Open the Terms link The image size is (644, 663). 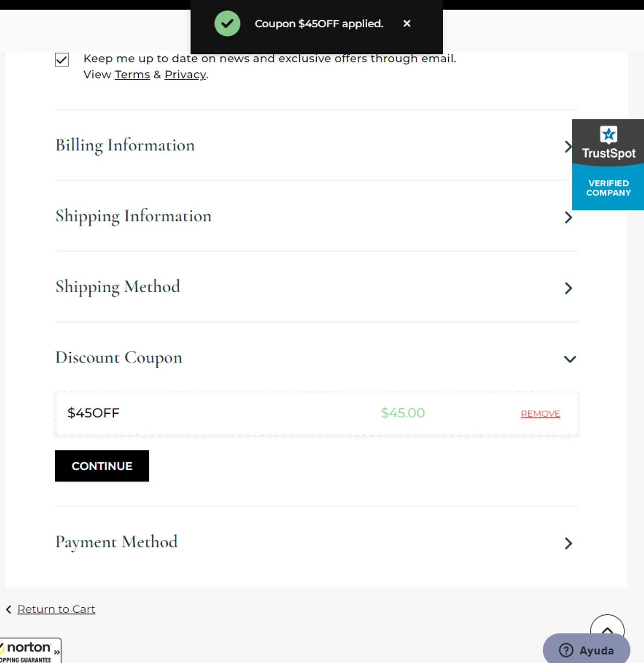(133, 75)
